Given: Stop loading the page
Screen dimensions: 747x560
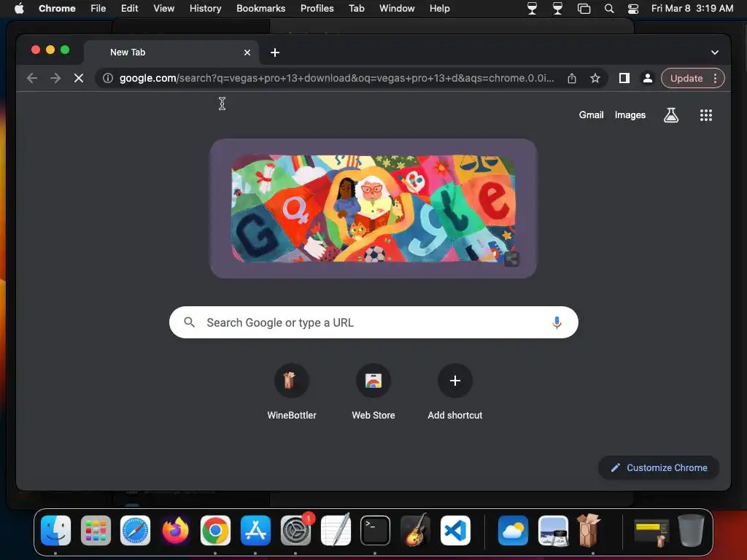Looking at the screenshot, I should point(79,78).
